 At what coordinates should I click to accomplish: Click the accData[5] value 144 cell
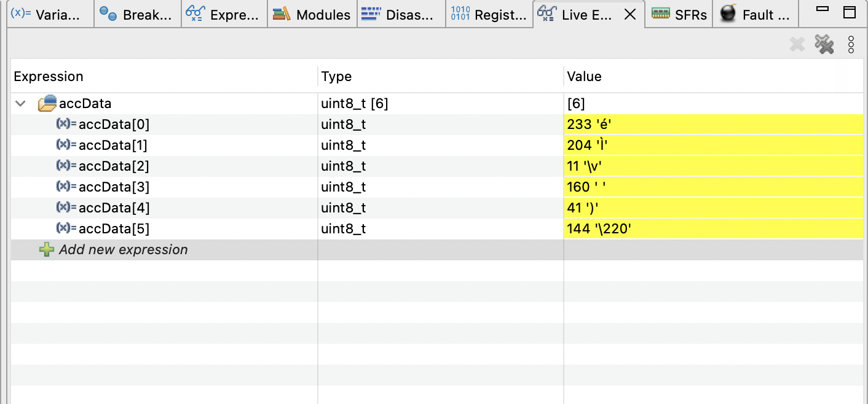click(599, 229)
